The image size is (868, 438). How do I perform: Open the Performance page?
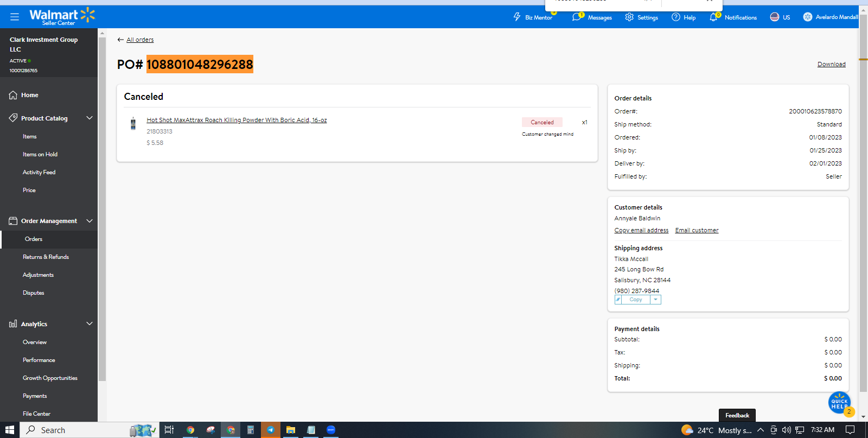[x=39, y=360]
